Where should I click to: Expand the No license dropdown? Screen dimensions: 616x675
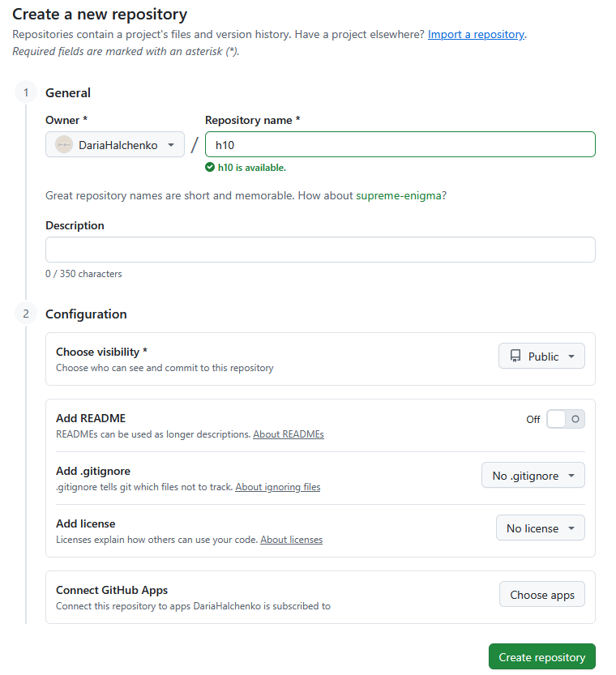coord(540,528)
